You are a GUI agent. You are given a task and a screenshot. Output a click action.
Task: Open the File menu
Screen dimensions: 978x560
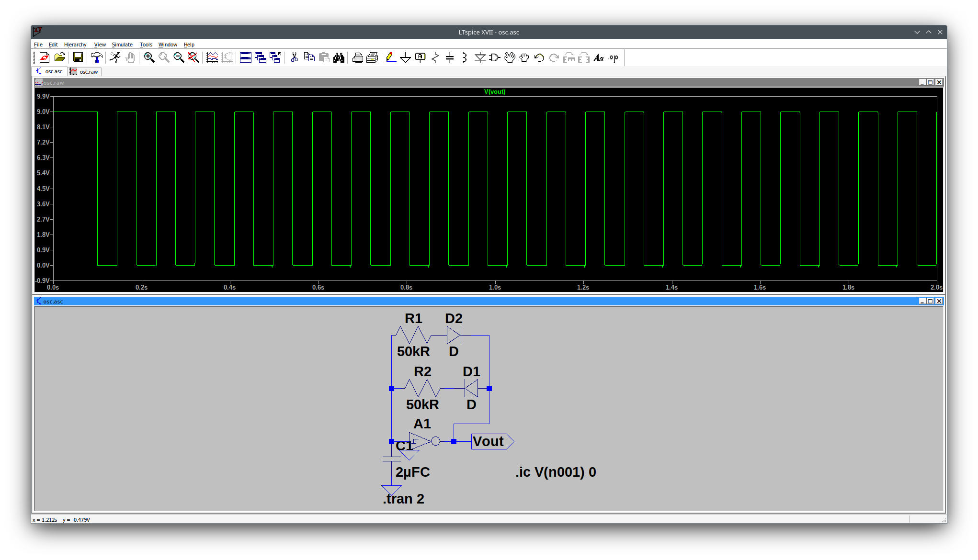click(x=38, y=45)
